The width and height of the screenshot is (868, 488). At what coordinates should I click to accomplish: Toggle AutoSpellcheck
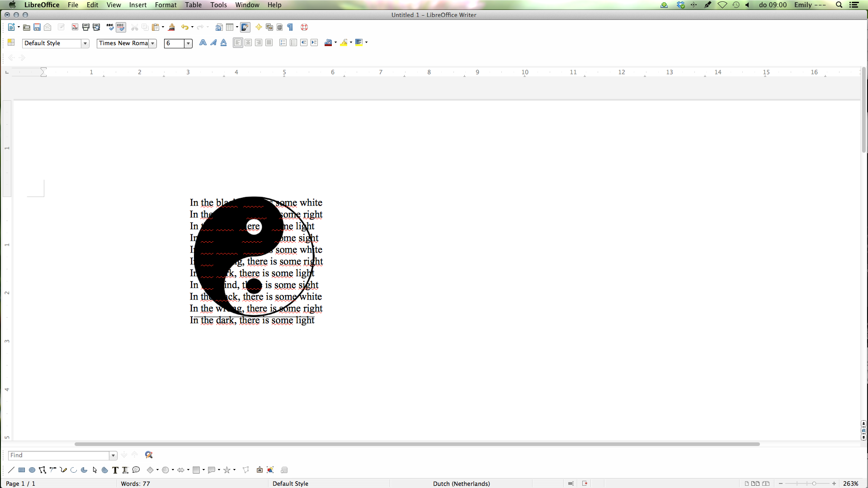tap(121, 27)
